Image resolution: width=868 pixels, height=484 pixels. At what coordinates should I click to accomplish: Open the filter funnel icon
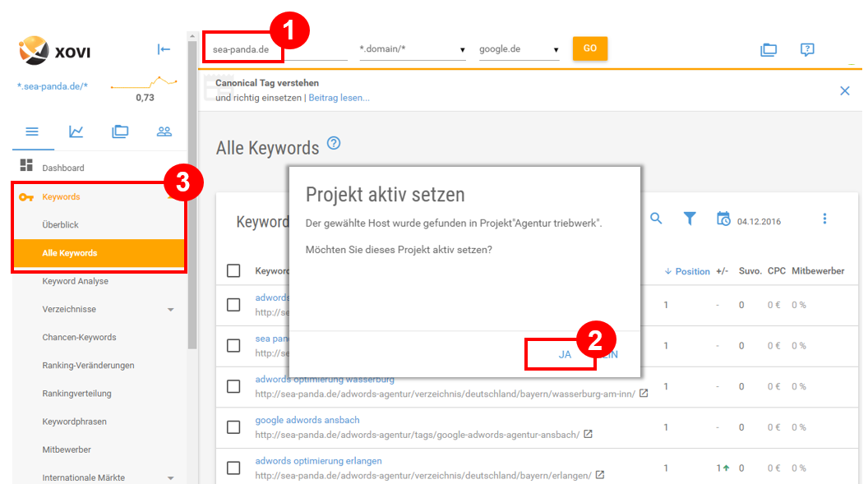point(689,219)
